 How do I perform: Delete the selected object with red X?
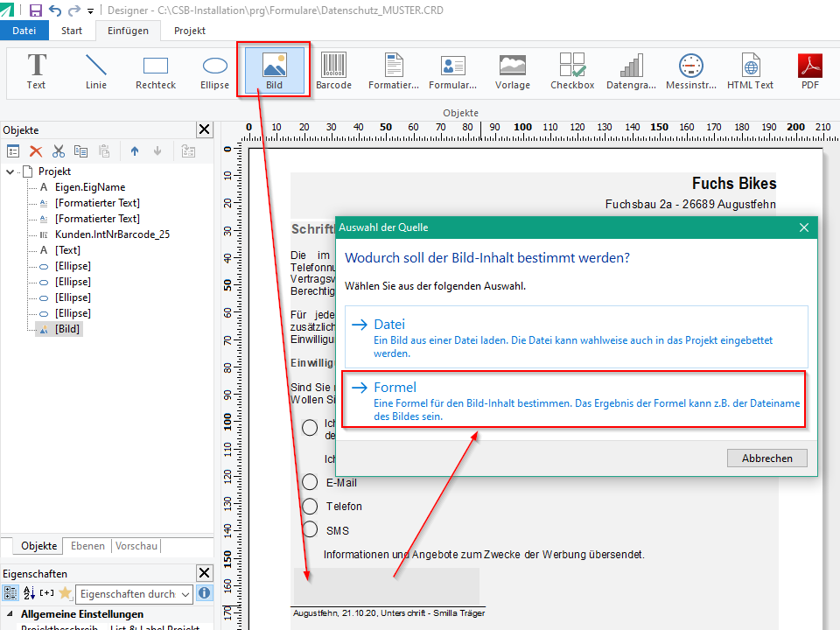point(36,151)
